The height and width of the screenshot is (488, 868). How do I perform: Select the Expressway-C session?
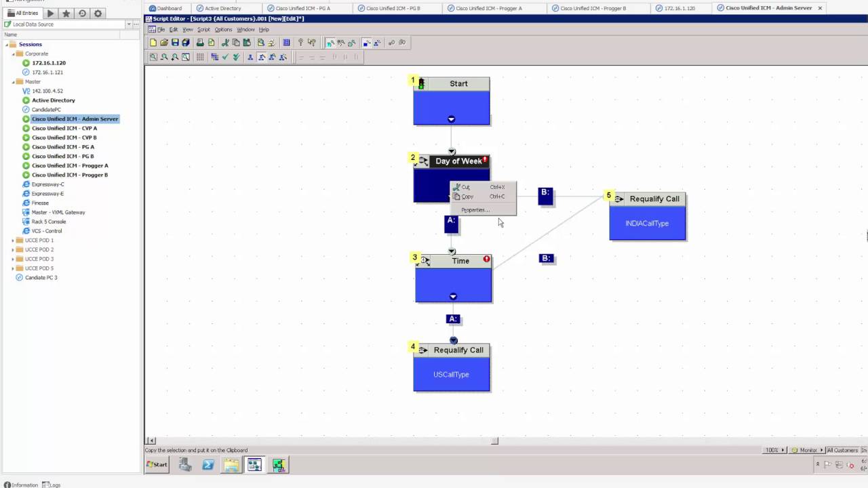point(47,184)
